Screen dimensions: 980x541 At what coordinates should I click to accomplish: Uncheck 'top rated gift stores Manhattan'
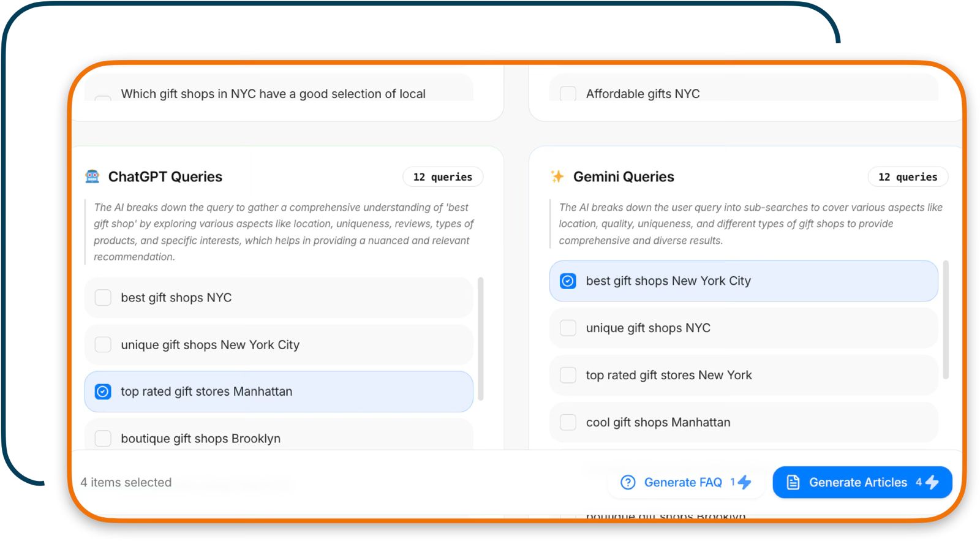(103, 392)
